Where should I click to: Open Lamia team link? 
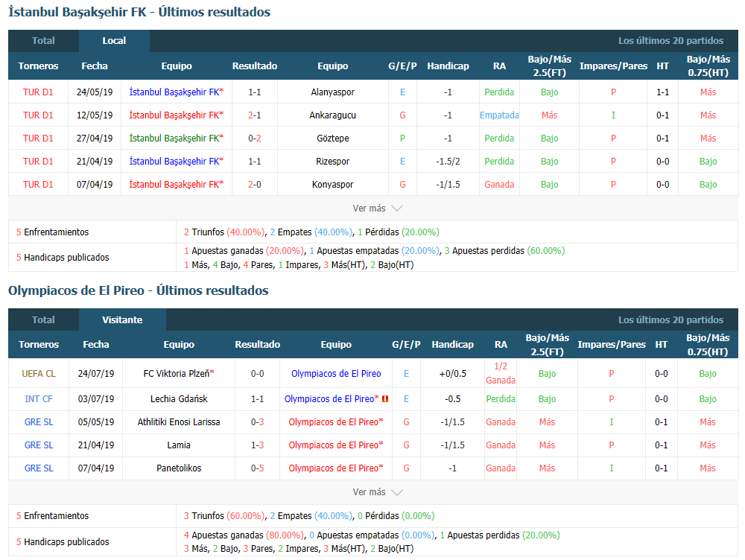[x=179, y=445]
